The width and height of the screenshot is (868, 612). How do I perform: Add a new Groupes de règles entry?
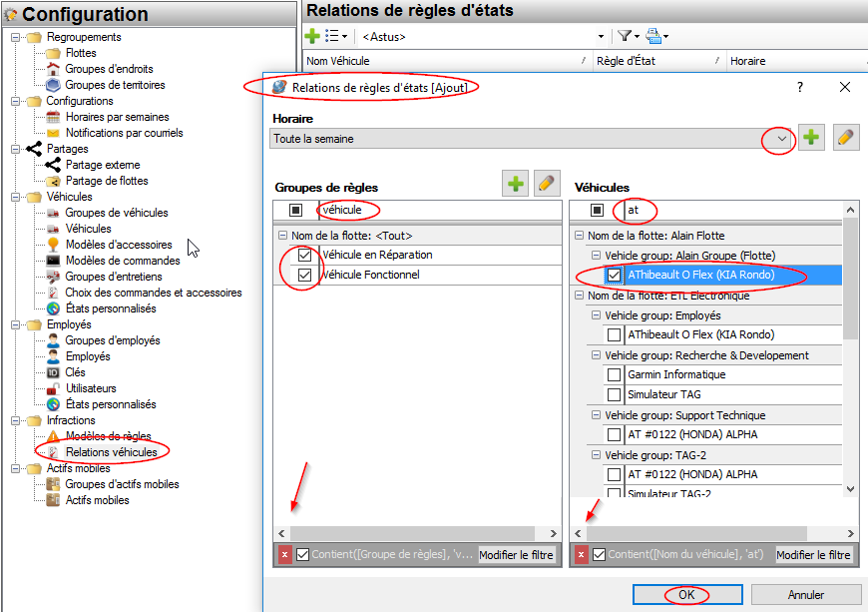pos(516,184)
